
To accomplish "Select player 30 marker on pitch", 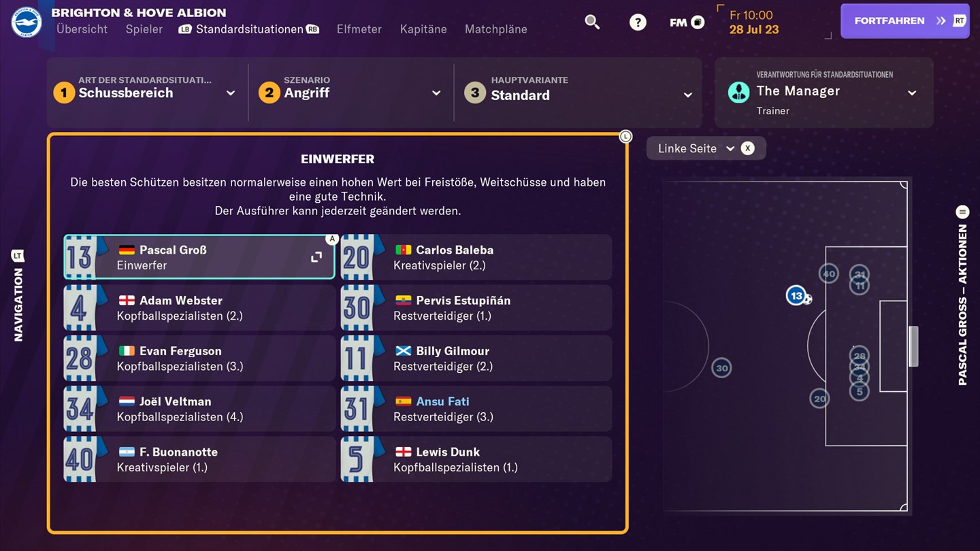I will [721, 368].
